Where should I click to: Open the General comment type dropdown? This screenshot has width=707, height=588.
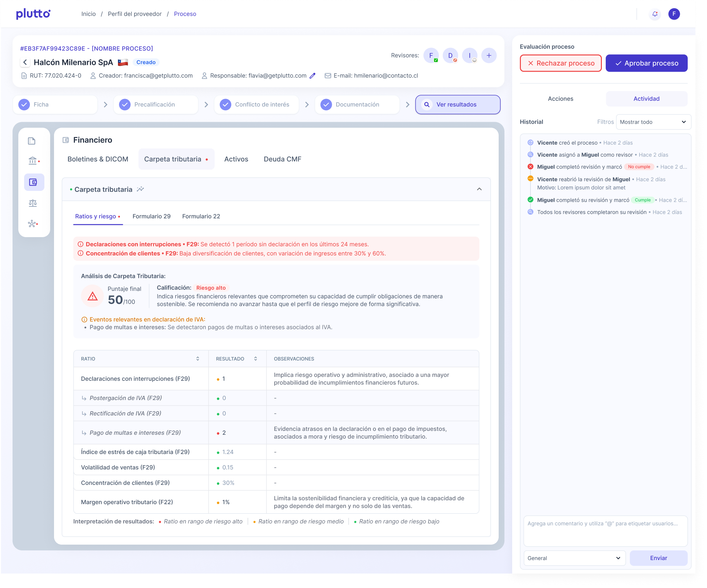(x=574, y=558)
